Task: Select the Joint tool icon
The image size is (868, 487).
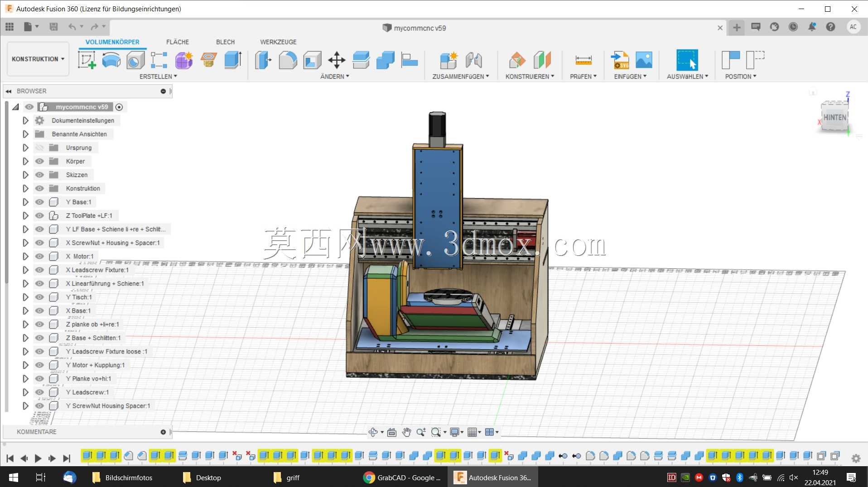Action: pos(473,60)
